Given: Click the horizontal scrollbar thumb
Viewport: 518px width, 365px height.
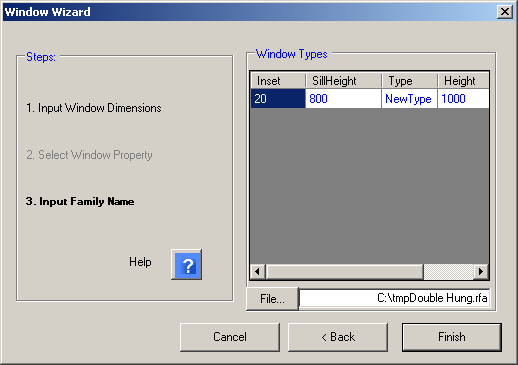Looking at the screenshot, I should click(x=345, y=271).
